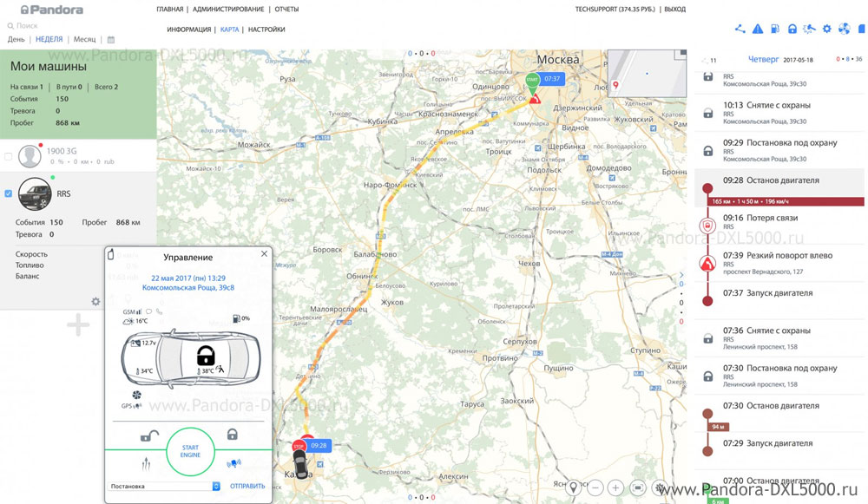The image size is (868, 504).
Task: Click the 07:37 Запуск двигателя event
Action: [779, 300]
